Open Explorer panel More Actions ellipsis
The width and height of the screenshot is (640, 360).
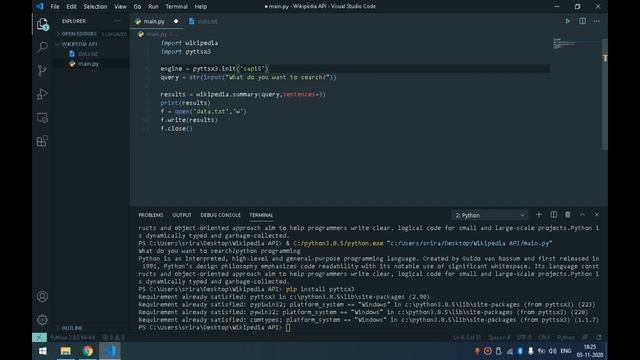click(118, 21)
